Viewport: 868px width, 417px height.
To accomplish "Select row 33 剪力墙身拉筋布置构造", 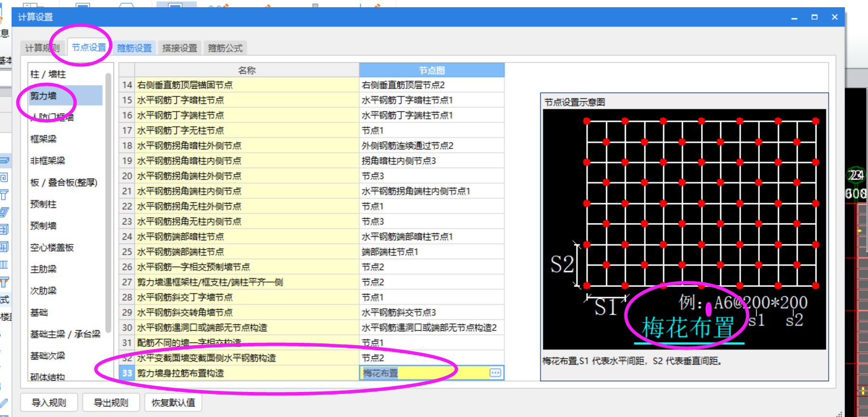I will (x=247, y=373).
